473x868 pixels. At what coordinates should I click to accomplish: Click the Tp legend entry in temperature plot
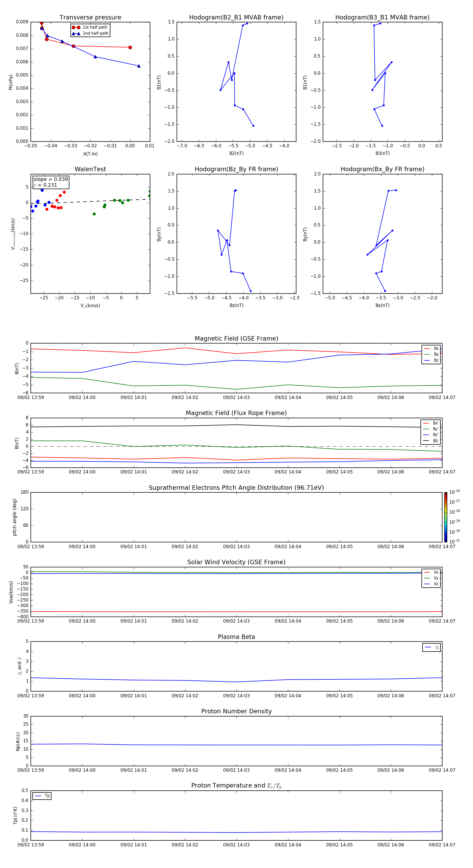(42, 796)
